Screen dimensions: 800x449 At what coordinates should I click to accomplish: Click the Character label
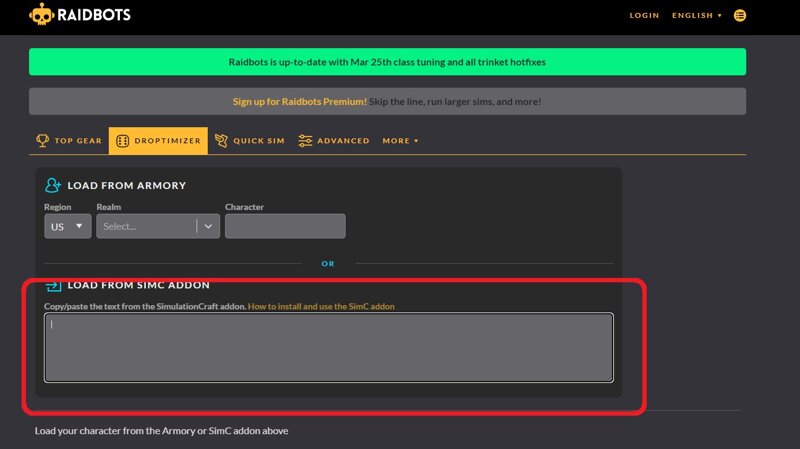244,207
